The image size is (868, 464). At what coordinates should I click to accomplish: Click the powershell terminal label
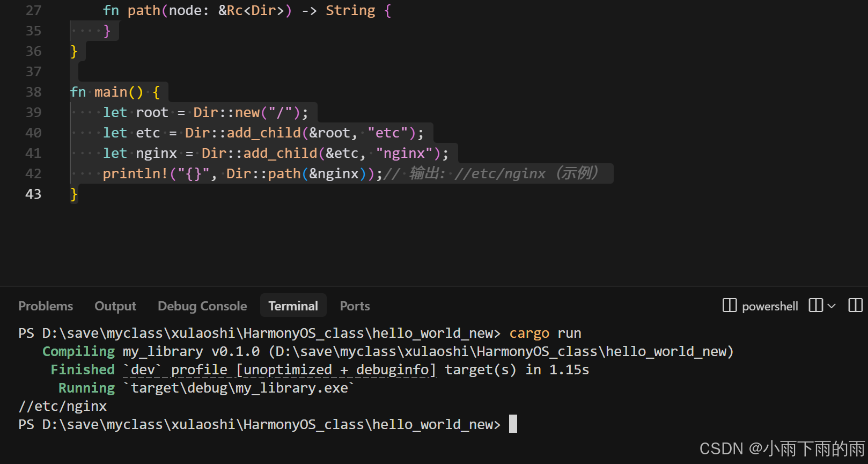point(770,306)
